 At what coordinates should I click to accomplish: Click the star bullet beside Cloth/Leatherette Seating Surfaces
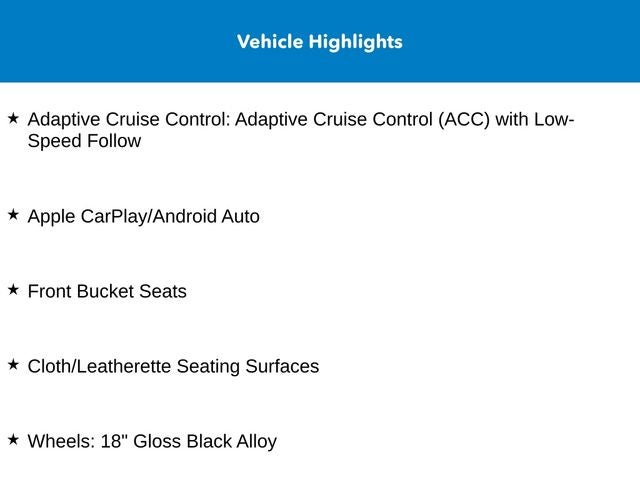point(13,365)
